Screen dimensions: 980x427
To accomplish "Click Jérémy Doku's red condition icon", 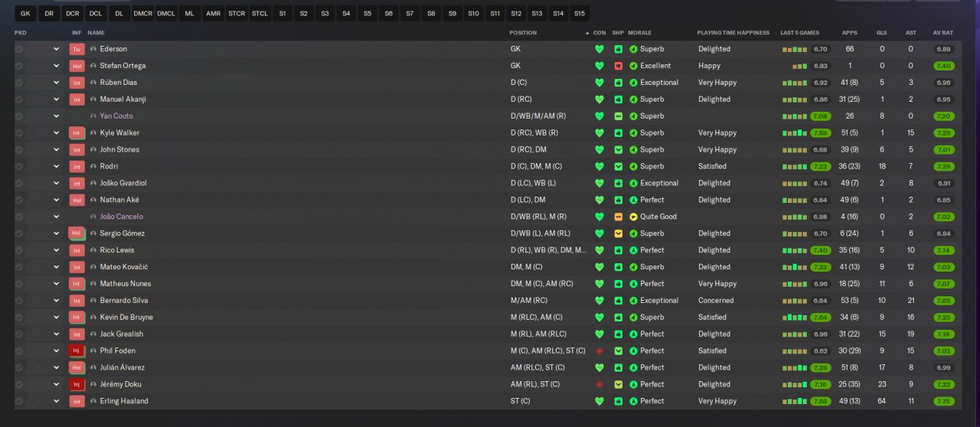I will [x=599, y=384].
